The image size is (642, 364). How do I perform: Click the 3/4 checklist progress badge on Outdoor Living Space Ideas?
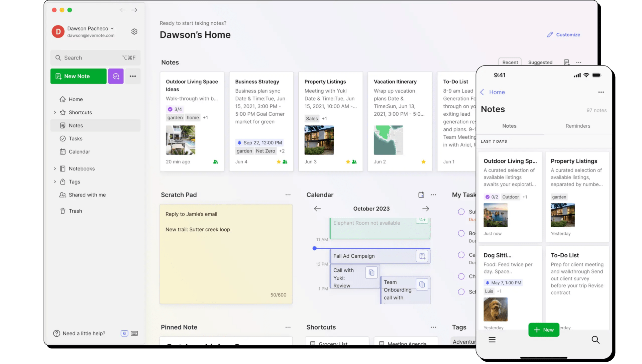tap(175, 109)
